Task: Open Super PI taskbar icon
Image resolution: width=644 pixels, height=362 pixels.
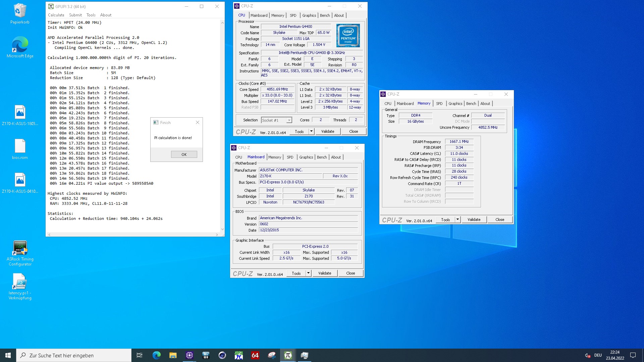Action: [x=239, y=355]
